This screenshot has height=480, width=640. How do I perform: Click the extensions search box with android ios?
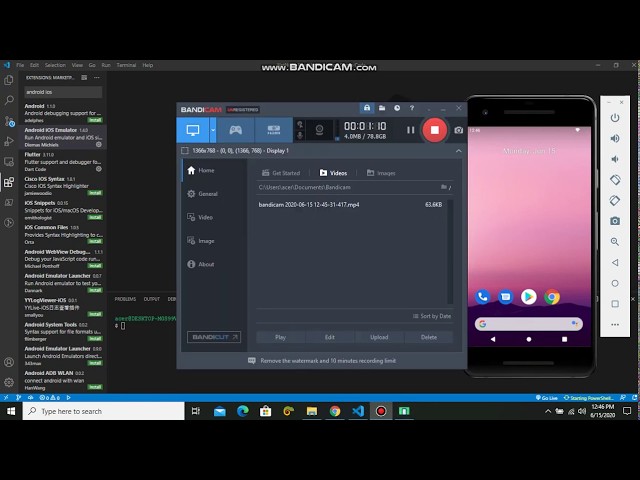click(x=63, y=92)
